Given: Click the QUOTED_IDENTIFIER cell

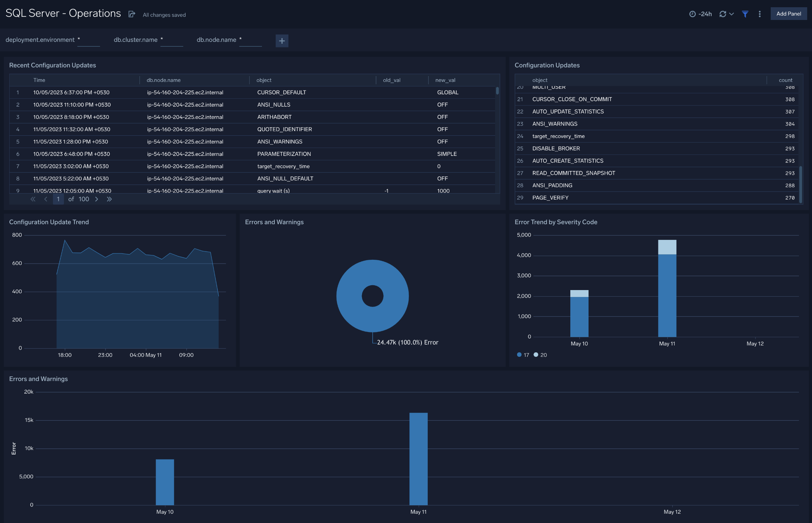Looking at the screenshot, I should pyautogui.click(x=285, y=130).
